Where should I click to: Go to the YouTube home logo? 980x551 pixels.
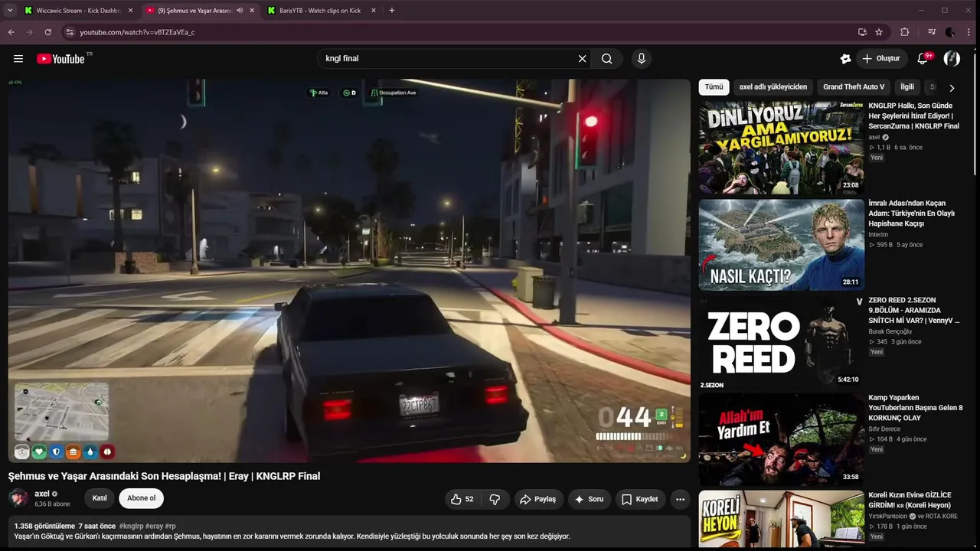[60, 59]
